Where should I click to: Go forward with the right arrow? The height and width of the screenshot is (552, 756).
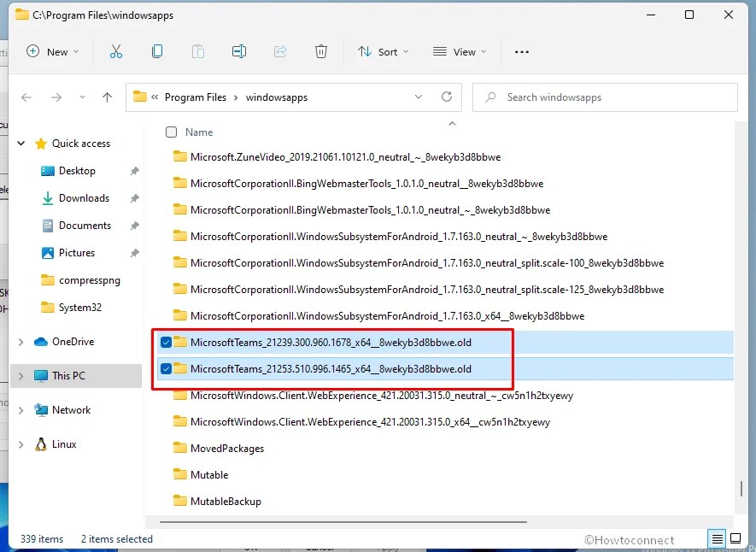click(56, 97)
